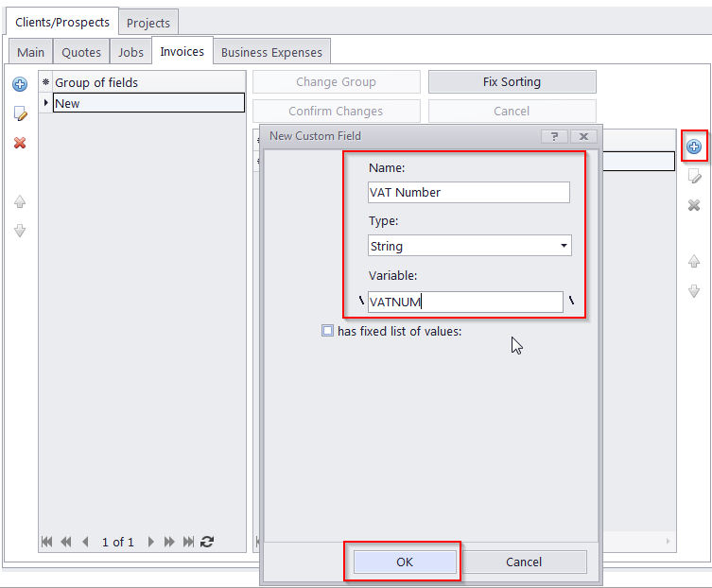Image resolution: width=712 pixels, height=588 pixels.
Task: Click the add custom field plus icon on right
Action: coord(693,147)
